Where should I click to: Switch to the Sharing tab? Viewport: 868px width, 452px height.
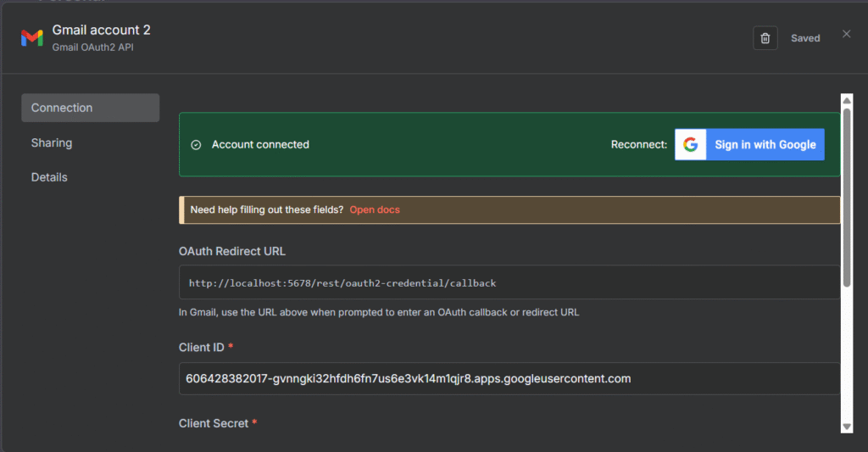coord(52,142)
